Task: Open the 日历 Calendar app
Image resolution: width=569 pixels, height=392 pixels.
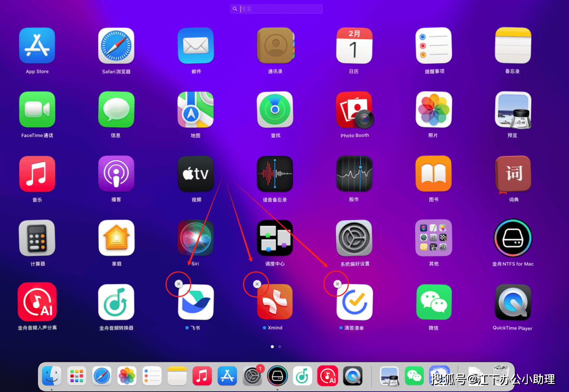Action: [x=354, y=46]
